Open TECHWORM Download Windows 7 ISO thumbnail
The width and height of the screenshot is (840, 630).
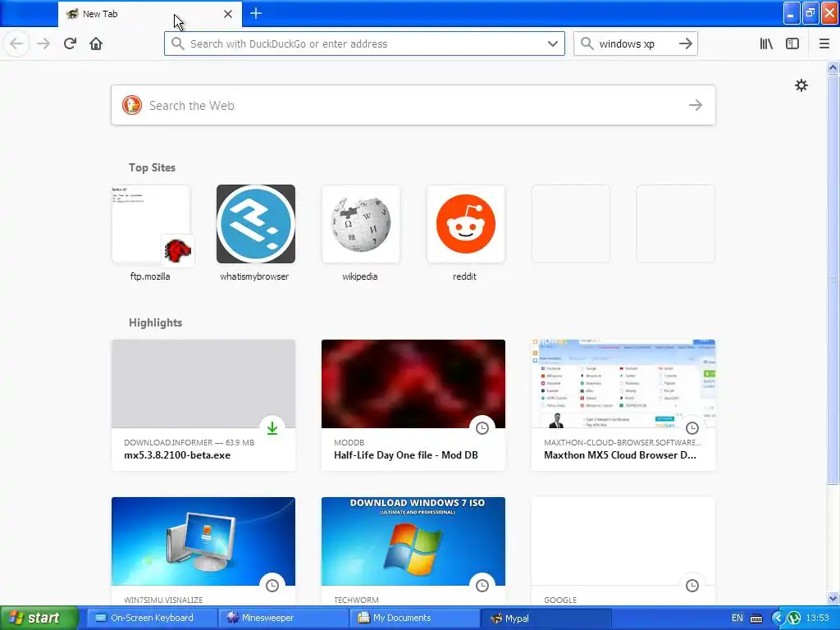coord(413,541)
